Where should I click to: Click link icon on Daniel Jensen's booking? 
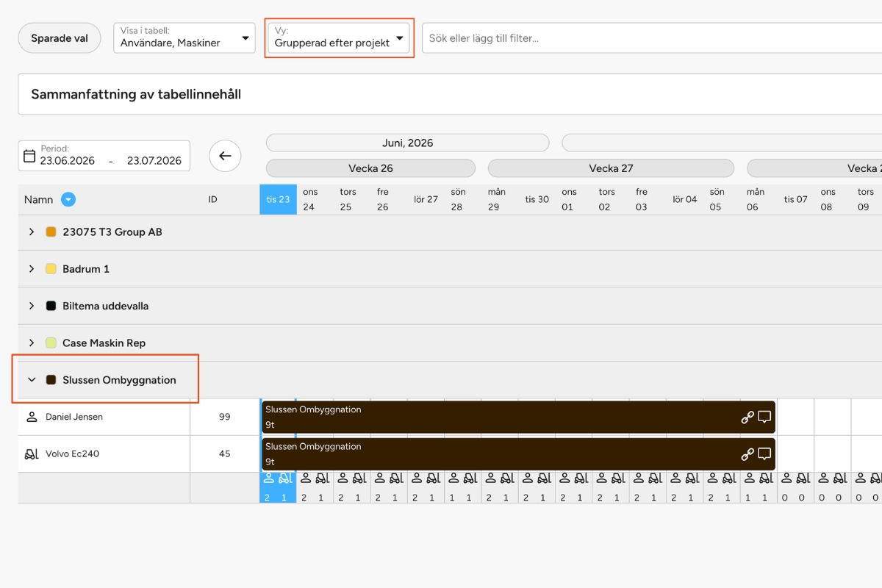coord(747,417)
